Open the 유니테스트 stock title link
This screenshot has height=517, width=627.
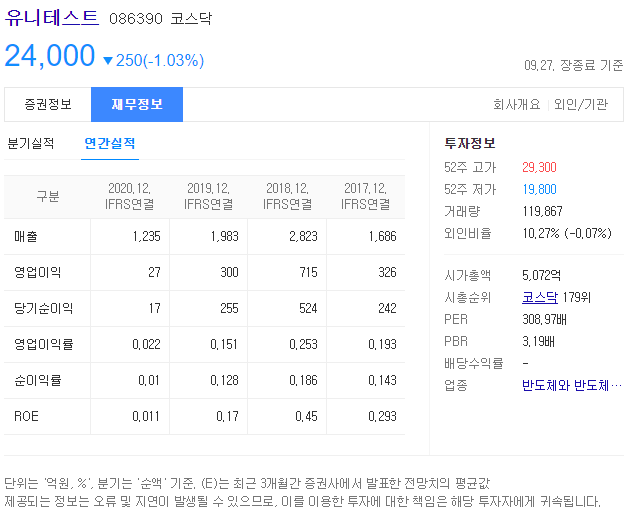click(x=52, y=18)
